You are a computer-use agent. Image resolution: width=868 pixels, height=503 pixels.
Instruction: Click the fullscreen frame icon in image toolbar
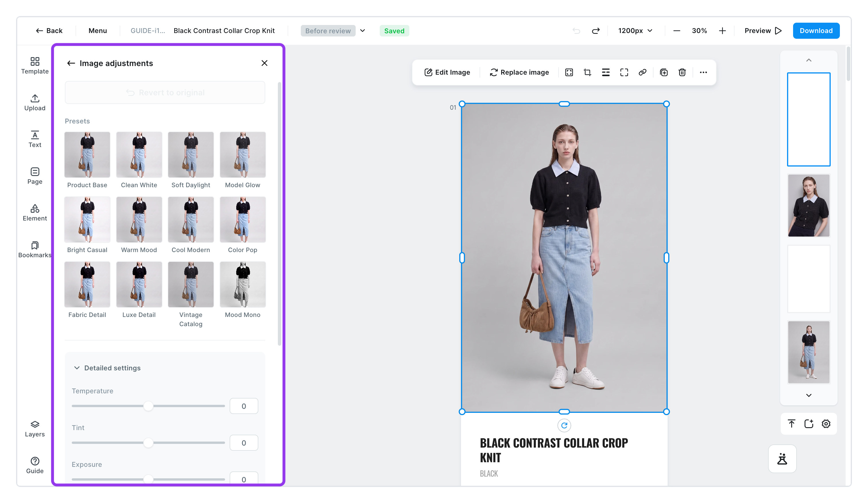[624, 72]
